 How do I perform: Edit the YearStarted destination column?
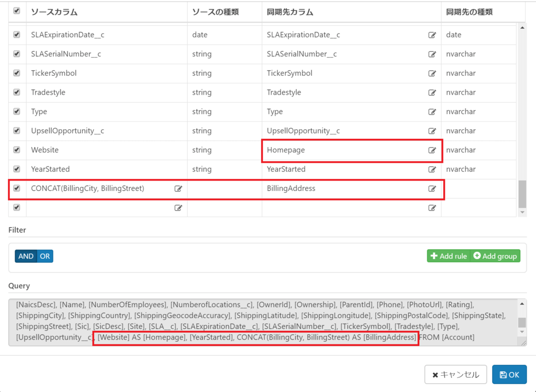coord(432,170)
